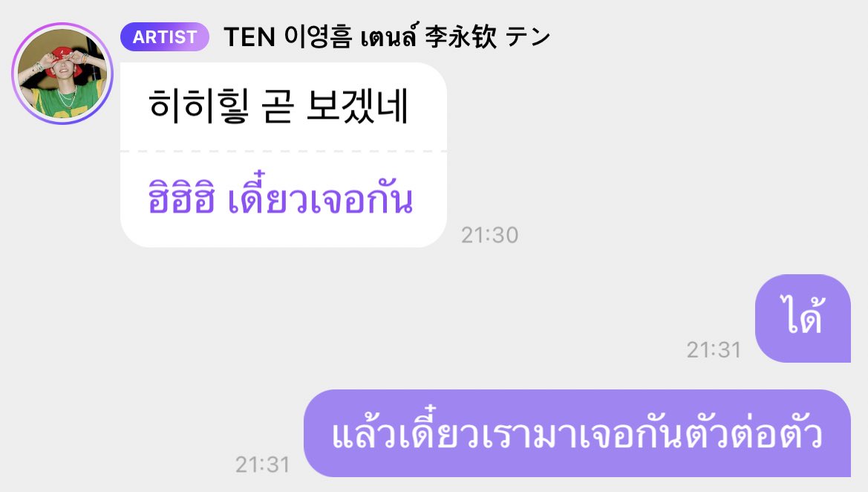Click the 21:30 timestamp
This screenshot has height=492, width=868.
(x=490, y=236)
